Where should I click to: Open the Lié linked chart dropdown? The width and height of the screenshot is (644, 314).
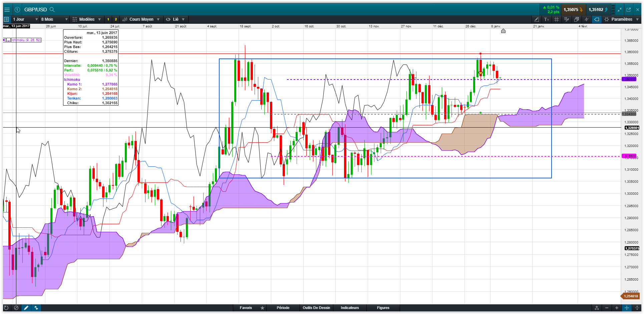click(176, 19)
